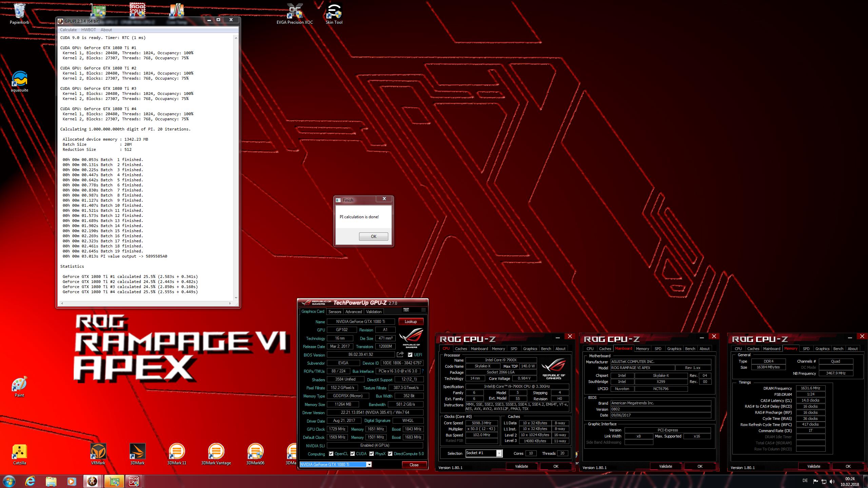
Task: Switch to ROG CPU-Z taskbar button
Action: click(134, 481)
